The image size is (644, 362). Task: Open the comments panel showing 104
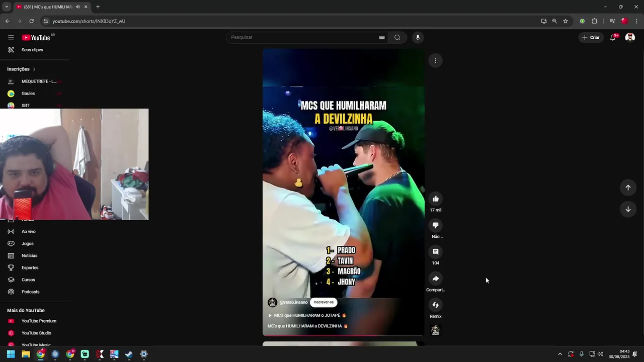[x=436, y=252]
